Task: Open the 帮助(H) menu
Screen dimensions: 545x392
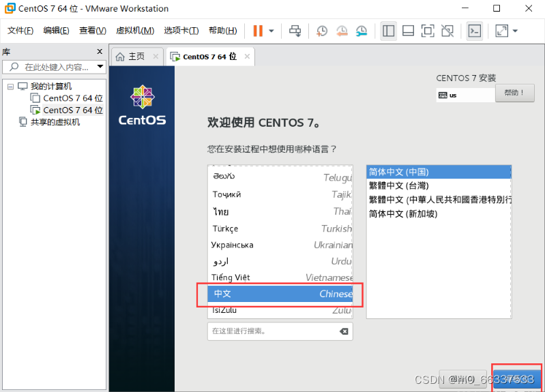Action: coord(223,31)
